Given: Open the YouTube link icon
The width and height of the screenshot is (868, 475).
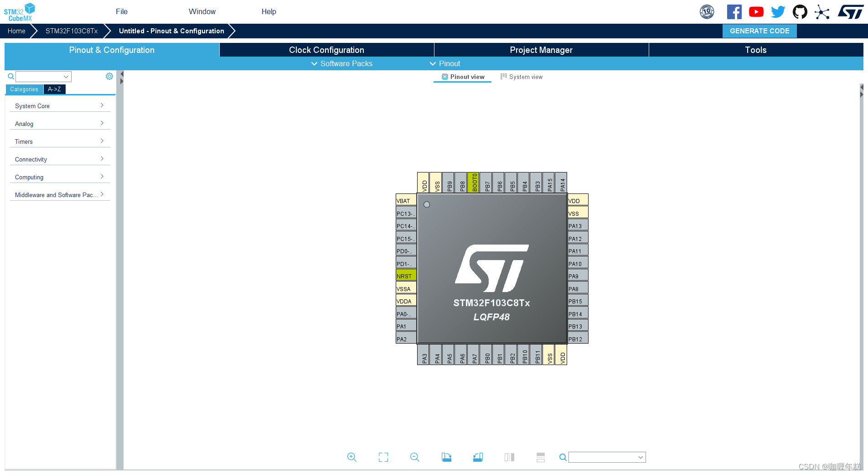Looking at the screenshot, I should (756, 12).
